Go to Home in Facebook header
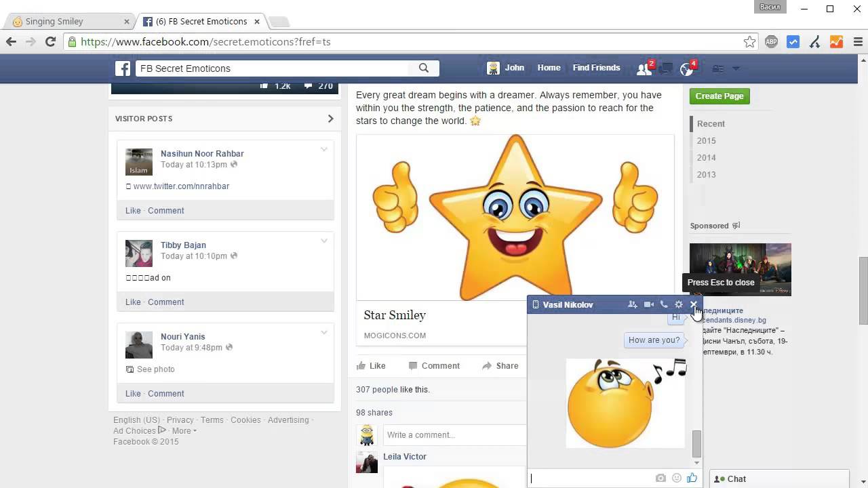Screen dimensions: 868x488 pyautogui.click(x=549, y=68)
